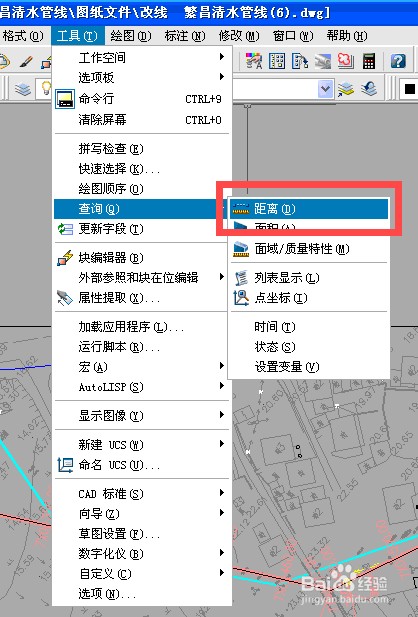Choose 属性提取(X)... with its icon

click(x=142, y=298)
